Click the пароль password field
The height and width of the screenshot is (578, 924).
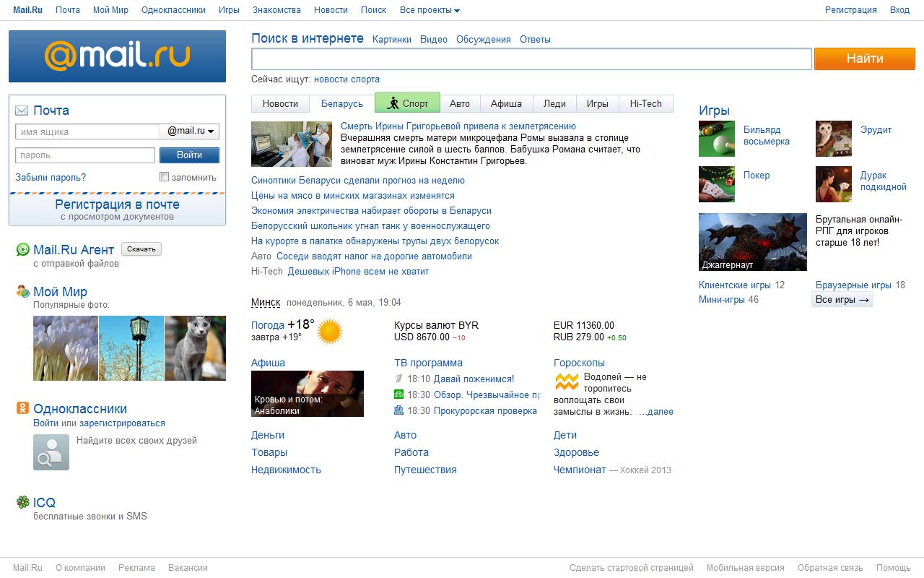click(85, 155)
